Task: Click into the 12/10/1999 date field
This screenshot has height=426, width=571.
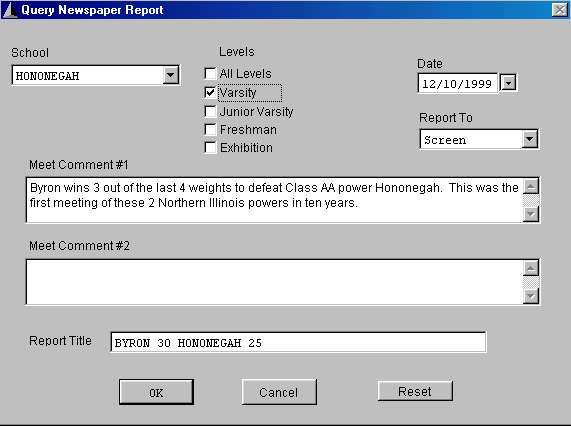Action: 458,83
